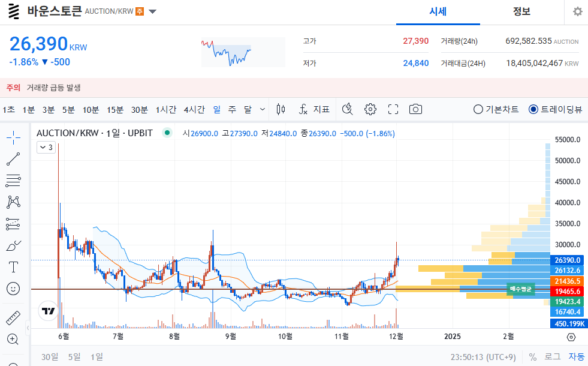Select the 5분 interval
Viewport: 588px width, 366px height.
pos(68,109)
